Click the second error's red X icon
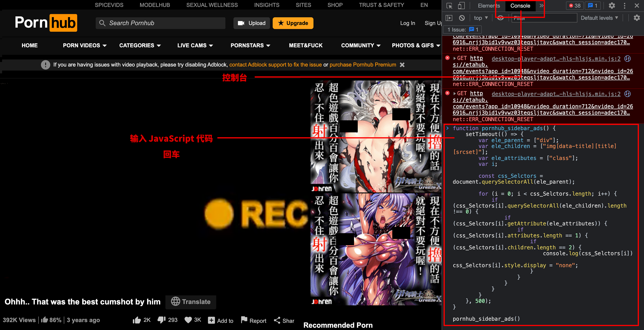This screenshot has height=330, width=644. click(x=448, y=58)
